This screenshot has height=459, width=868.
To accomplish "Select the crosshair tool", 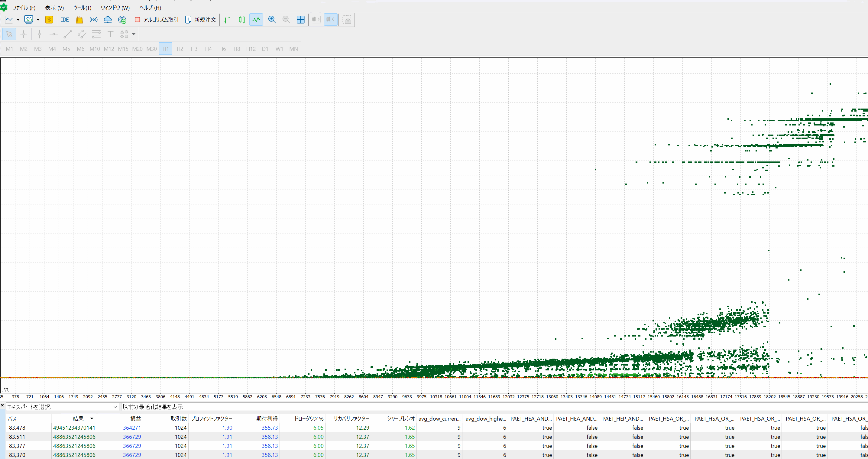I will coord(24,34).
